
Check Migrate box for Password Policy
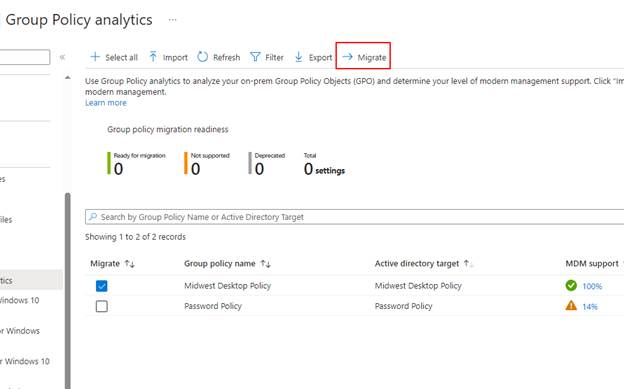pyautogui.click(x=101, y=306)
